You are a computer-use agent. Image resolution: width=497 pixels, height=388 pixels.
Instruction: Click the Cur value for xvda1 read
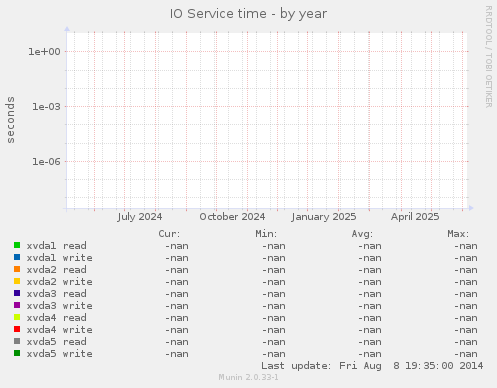click(x=177, y=246)
